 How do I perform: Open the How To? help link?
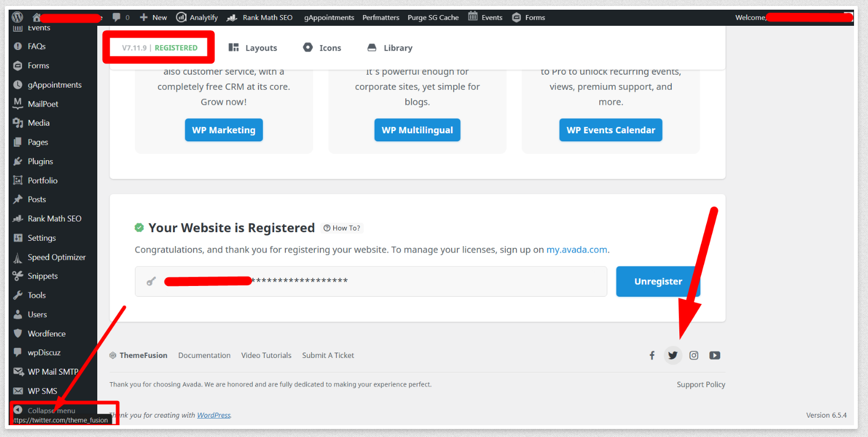click(342, 228)
